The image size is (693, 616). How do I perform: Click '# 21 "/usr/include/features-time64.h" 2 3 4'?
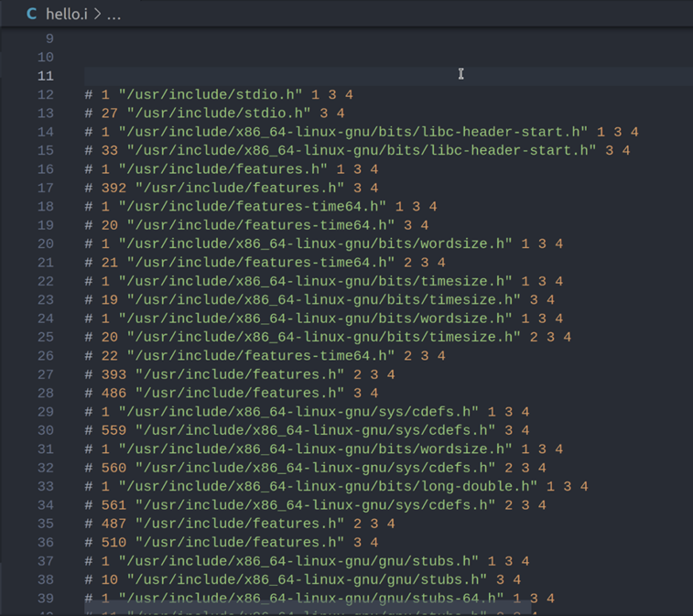(265, 263)
